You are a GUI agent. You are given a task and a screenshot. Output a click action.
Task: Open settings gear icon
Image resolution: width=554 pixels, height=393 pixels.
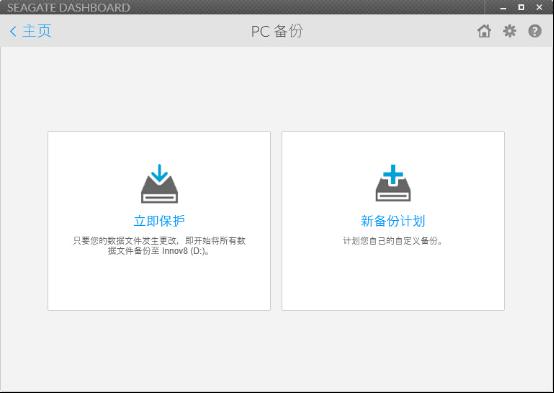(x=509, y=31)
